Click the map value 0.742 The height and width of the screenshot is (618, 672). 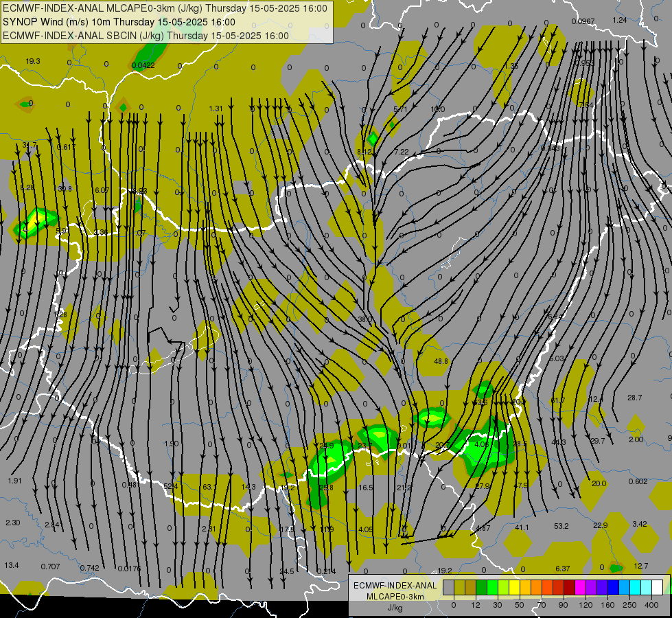point(89,568)
